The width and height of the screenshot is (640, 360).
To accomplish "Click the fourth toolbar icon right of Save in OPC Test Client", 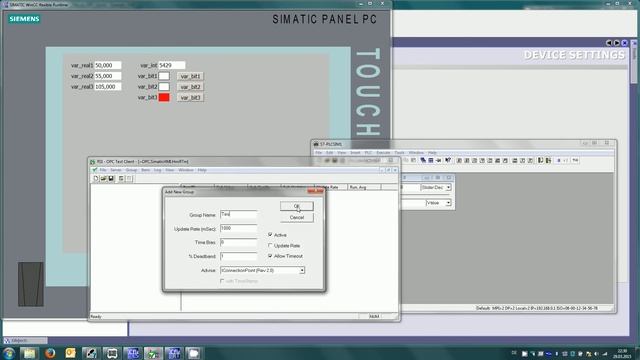I will pos(121,179).
